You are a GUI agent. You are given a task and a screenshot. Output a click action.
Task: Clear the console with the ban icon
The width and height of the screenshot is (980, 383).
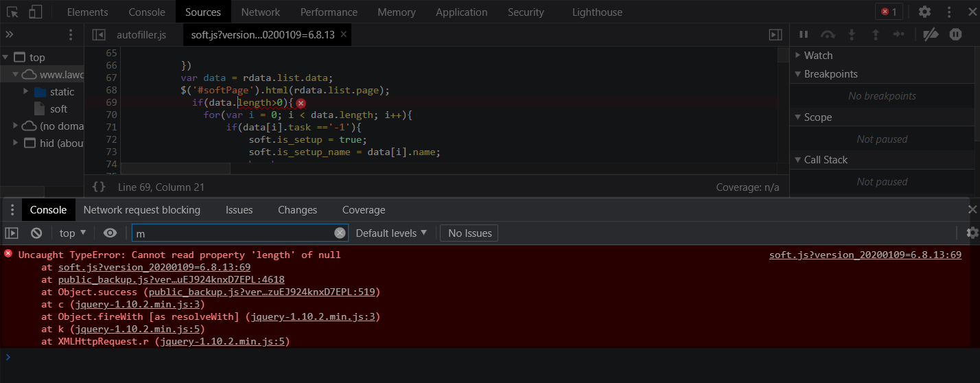tap(36, 233)
